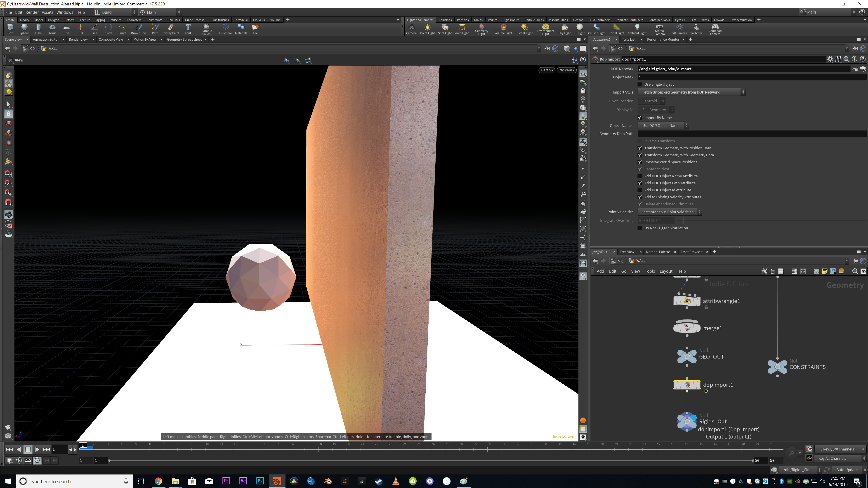Open the Render menu

(x=32, y=12)
